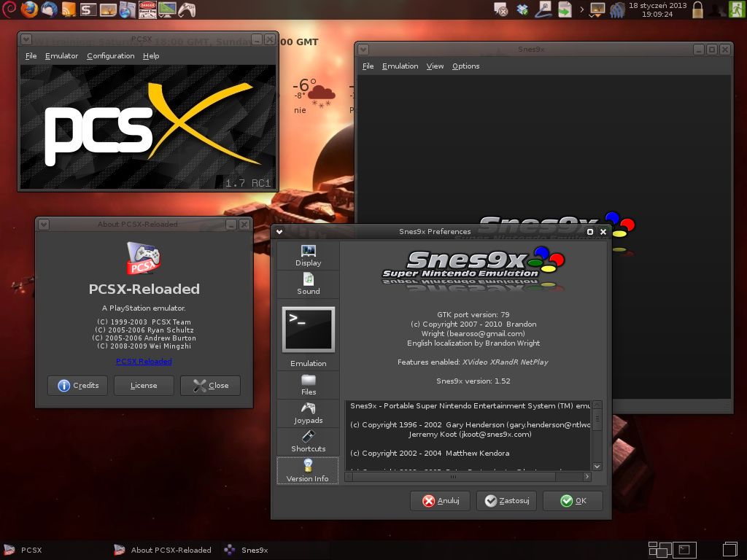The width and height of the screenshot is (747, 560).
Task: Launch the Guard Dog danger sign icon
Action: point(147,9)
